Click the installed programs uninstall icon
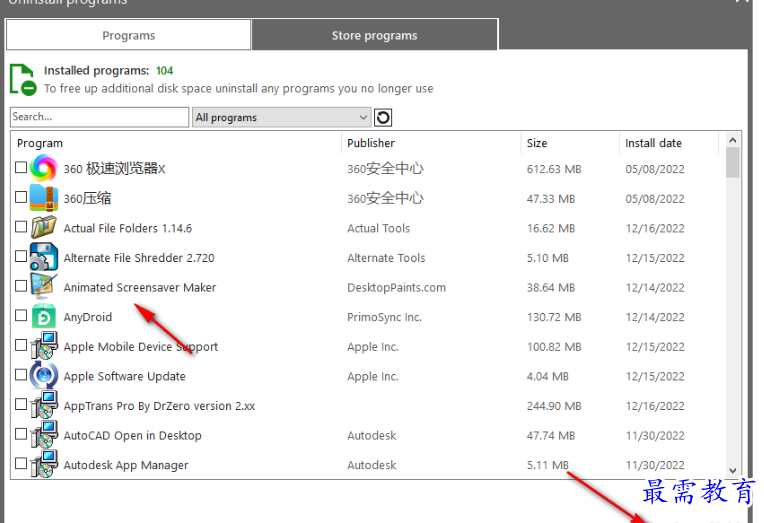The width and height of the screenshot is (764, 523). click(23, 79)
